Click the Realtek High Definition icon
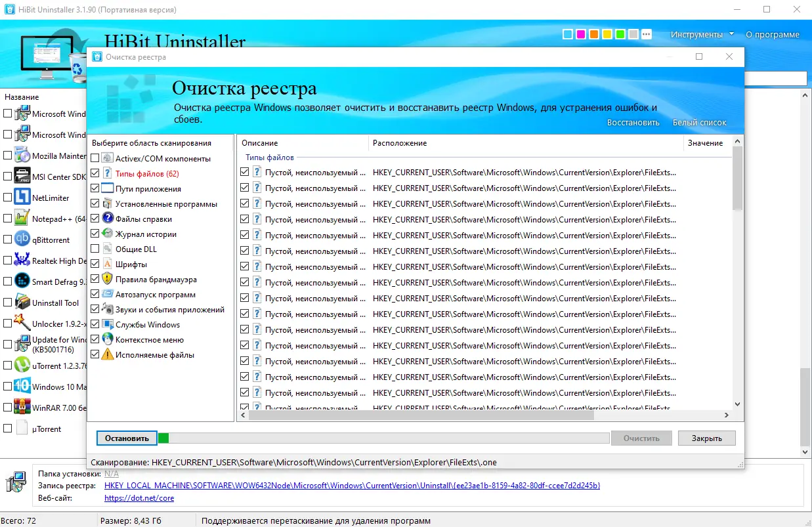The width and height of the screenshot is (812, 527). point(22,261)
